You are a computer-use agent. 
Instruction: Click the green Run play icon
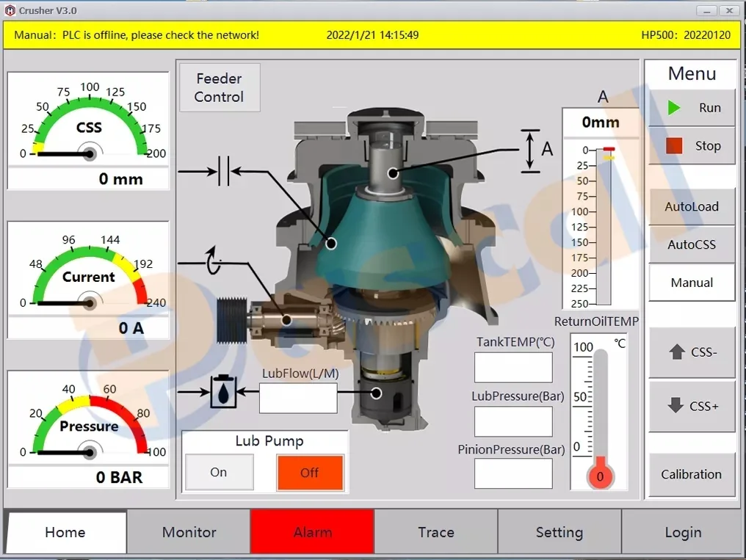674,108
